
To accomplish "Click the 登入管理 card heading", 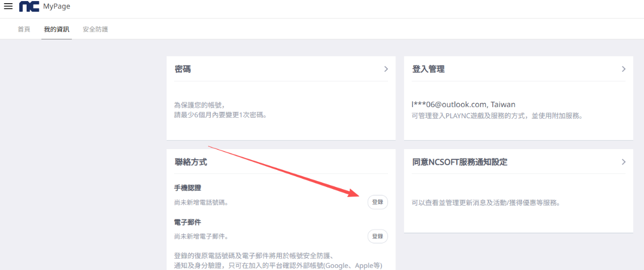I will click(x=428, y=69).
